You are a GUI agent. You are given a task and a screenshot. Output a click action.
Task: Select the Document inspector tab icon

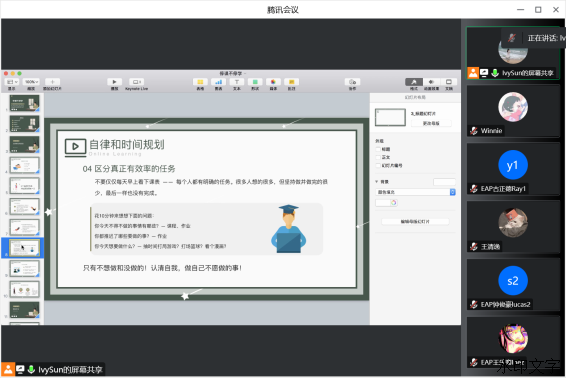pos(449,82)
